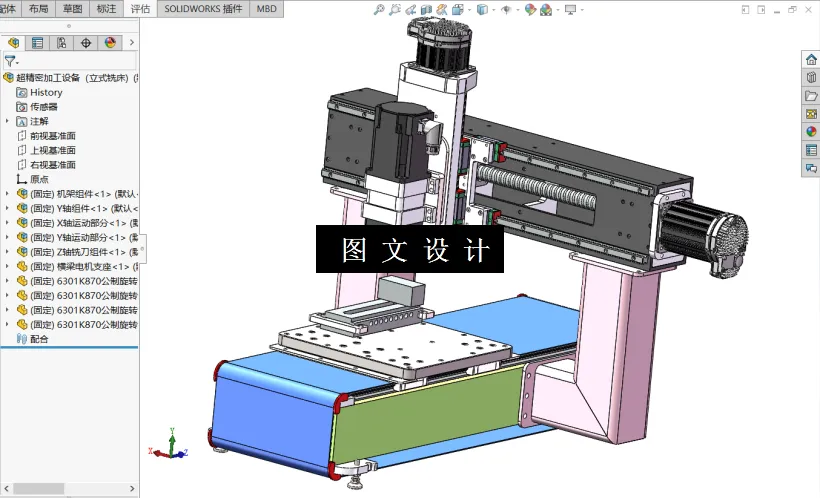Switch to the 草图 tab
Viewport: 820px width, 498px height.
pos(73,8)
